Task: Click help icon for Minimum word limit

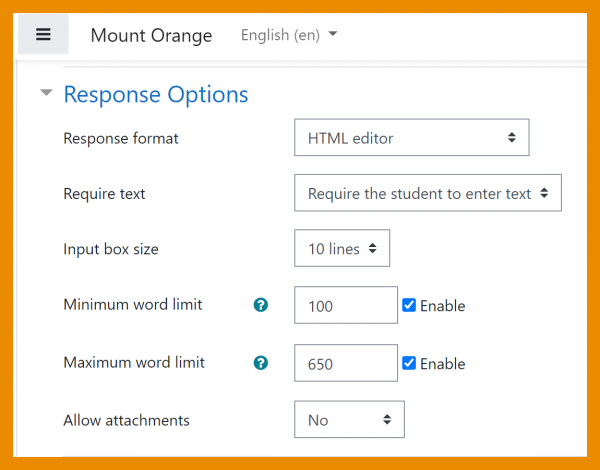Action: point(261,305)
